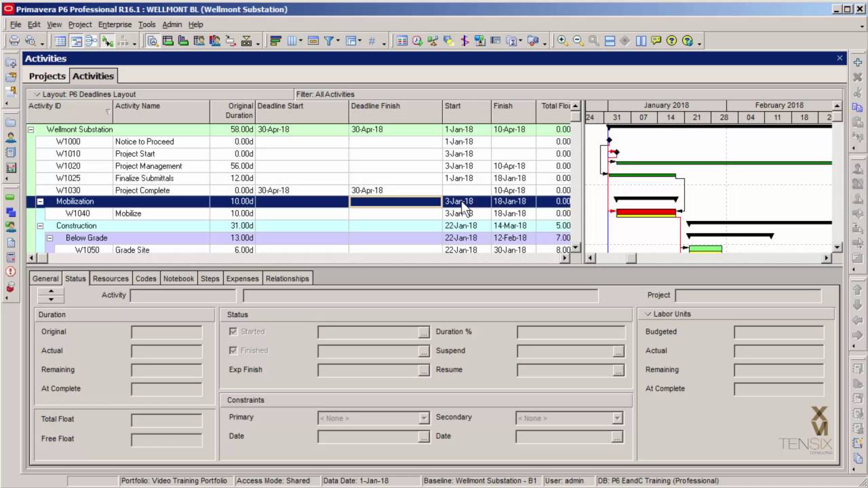Click the activity table scroll-down arrow
The width and height of the screenshot is (868, 488).
click(576, 247)
